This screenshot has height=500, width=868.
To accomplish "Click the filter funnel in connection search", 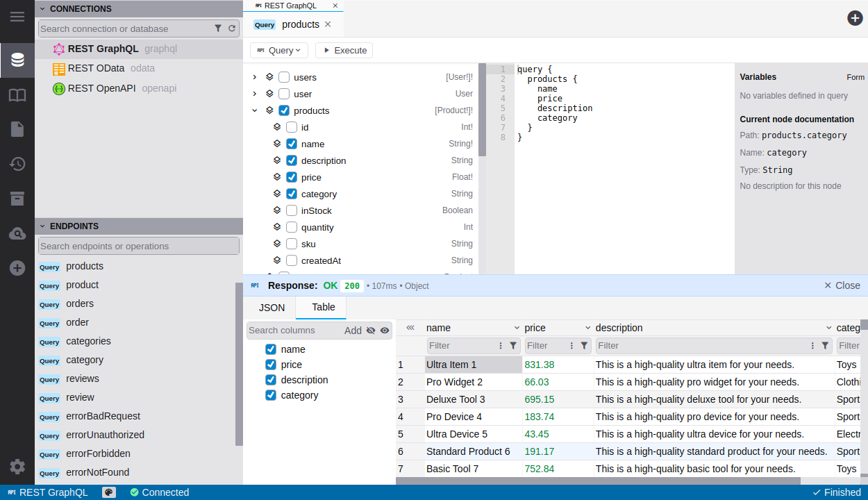I will coord(219,28).
